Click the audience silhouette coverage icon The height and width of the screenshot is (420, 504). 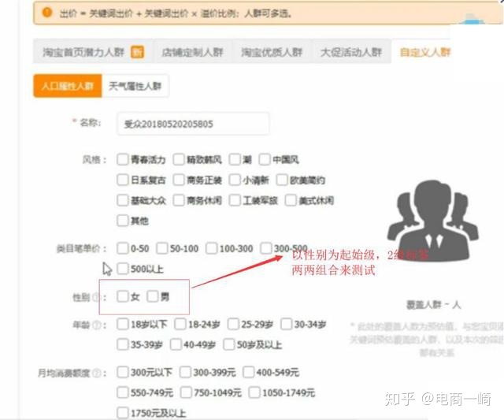point(432,220)
